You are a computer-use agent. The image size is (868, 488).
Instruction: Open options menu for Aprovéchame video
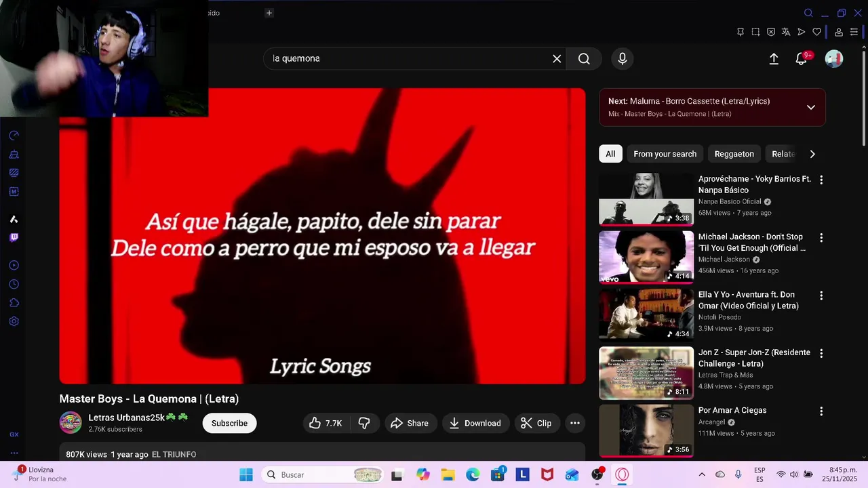click(x=821, y=180)
